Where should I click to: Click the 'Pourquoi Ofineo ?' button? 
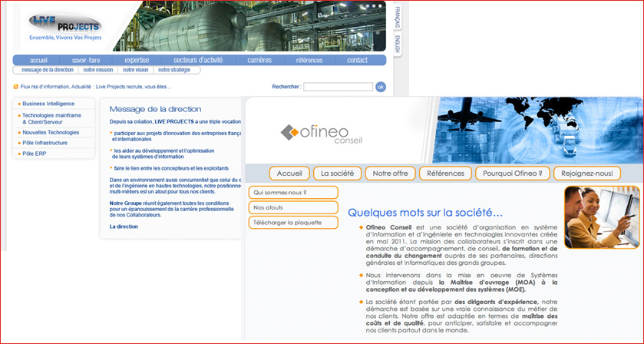pyautogui.click(x=511, y=174)
